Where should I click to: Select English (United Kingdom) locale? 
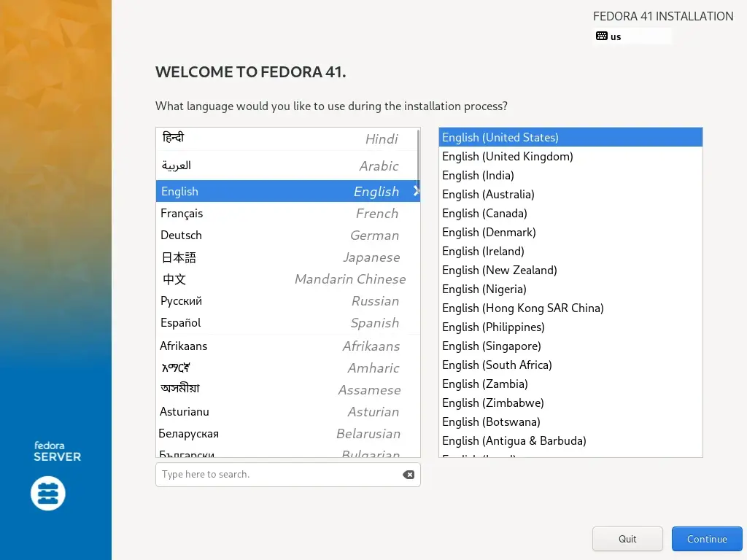570,156
